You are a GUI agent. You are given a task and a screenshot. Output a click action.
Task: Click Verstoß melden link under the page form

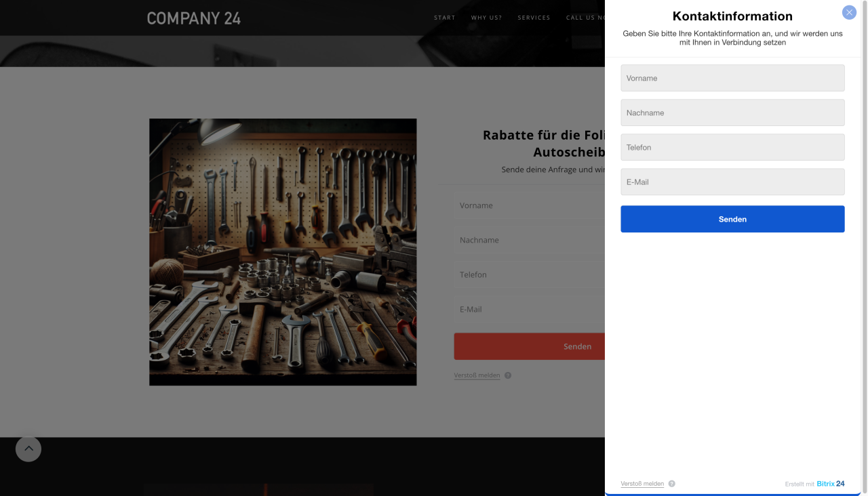[477, 375]
